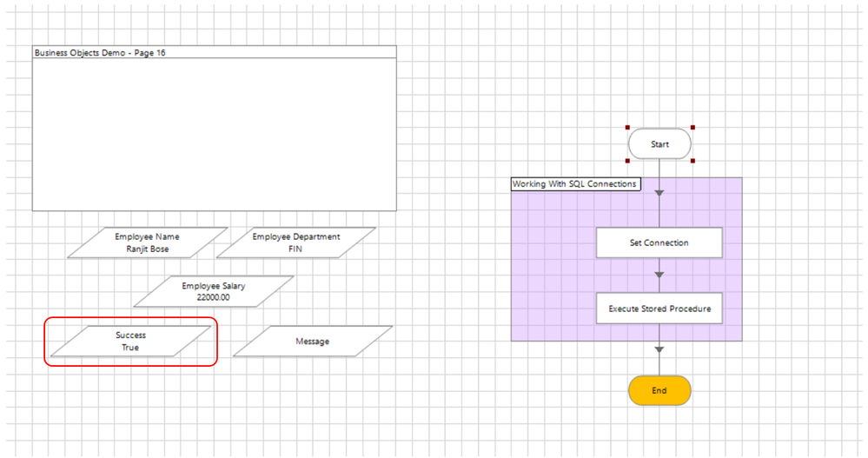The width and height of the screenshot is (868, 458).
Task: Select the End stage
Action: (x=659, y=390)
